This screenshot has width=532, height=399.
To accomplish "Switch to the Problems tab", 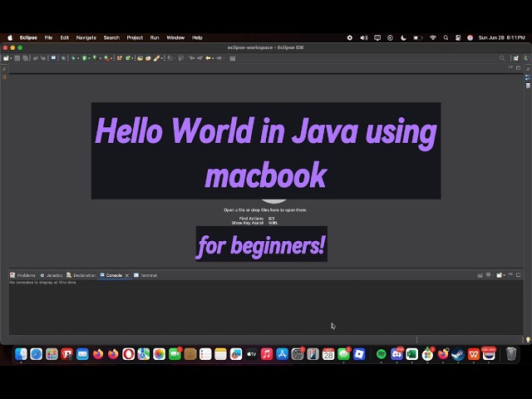I will click(22, 275).
